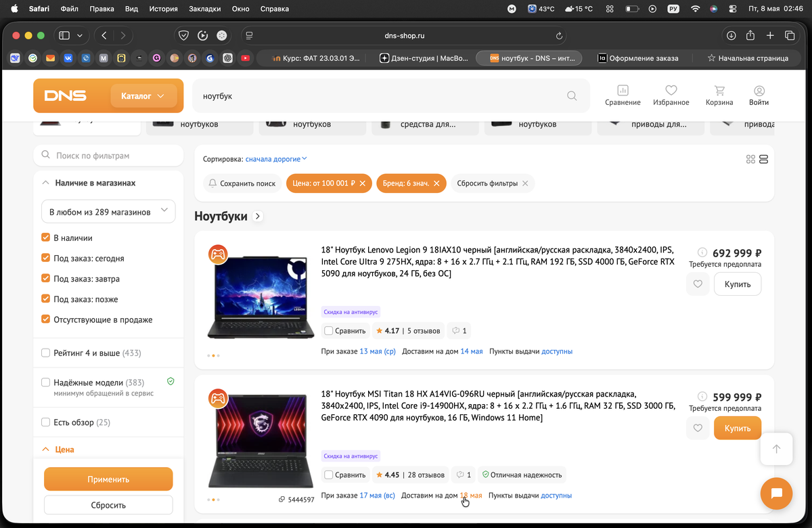Check Сравнить for Lenovo Legion 9
Image resolution: width=812 pixels, height=528 pixels.
328,331
